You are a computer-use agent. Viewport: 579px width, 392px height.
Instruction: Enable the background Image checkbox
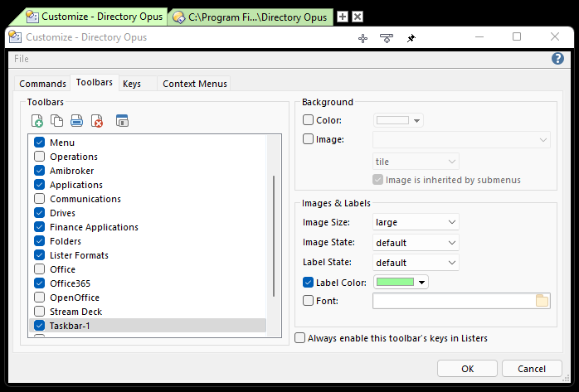point(308,139)
